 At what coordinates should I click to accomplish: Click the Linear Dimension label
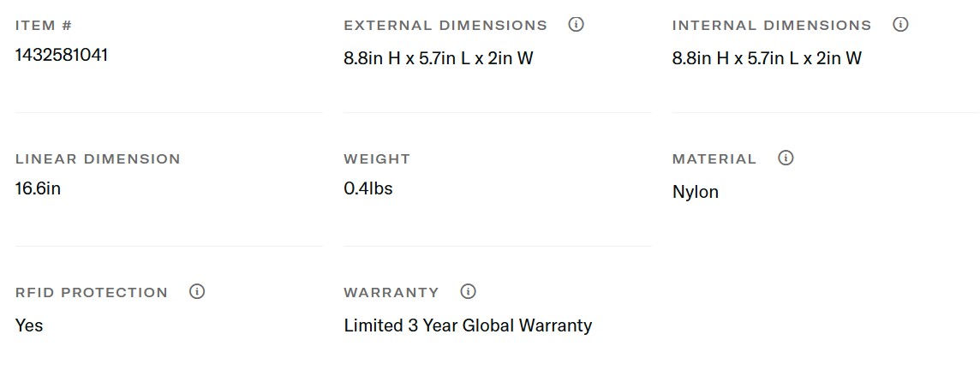point(98,159)
